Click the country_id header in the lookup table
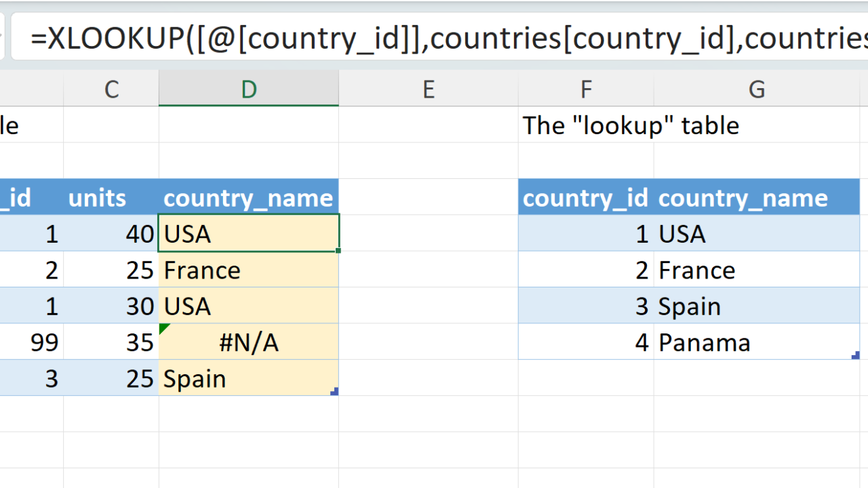Screen dimensions: 868x488 click(x=586, y=198)
